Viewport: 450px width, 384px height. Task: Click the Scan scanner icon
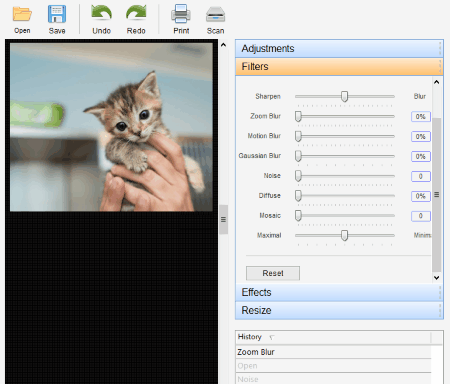[215, 14]
